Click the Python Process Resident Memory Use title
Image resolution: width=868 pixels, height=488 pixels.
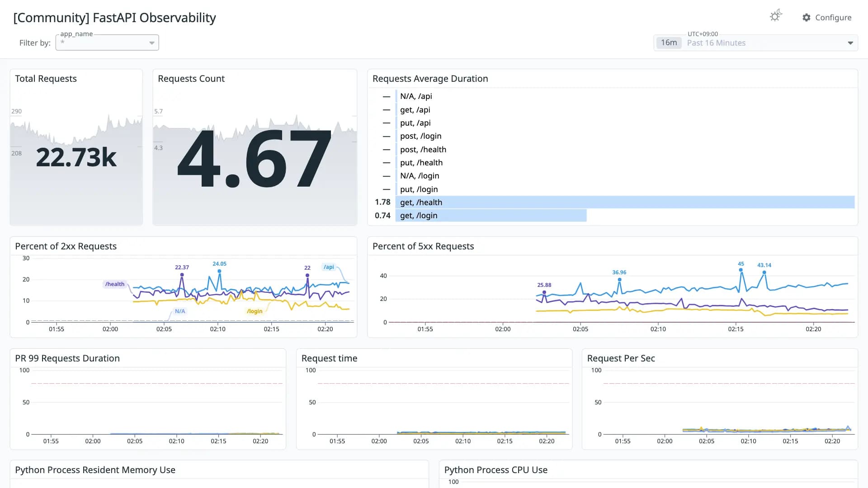coord(95,470)
